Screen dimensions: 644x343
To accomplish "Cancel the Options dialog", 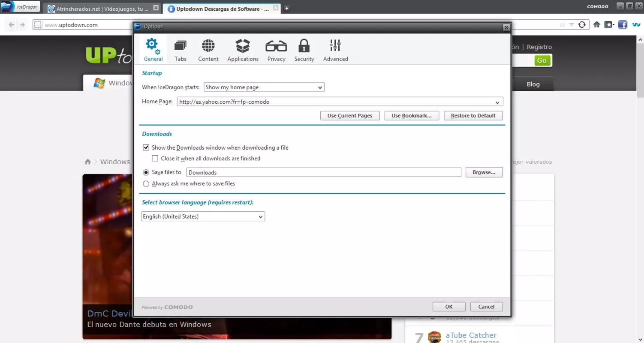I will 486,307.
